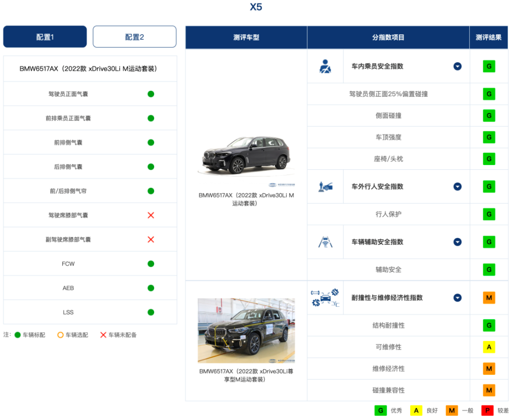Click the green dot for FCW
The image size is (514, 420).
151,264
